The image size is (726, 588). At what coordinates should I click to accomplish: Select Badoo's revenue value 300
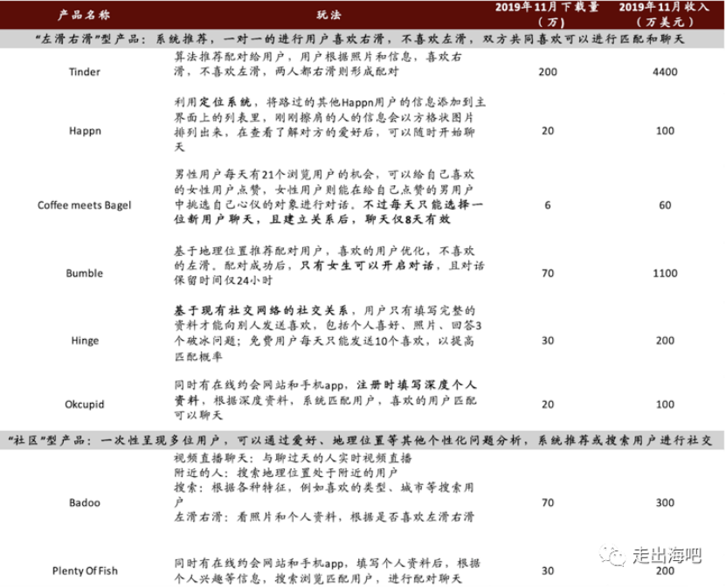click(665, 502)
